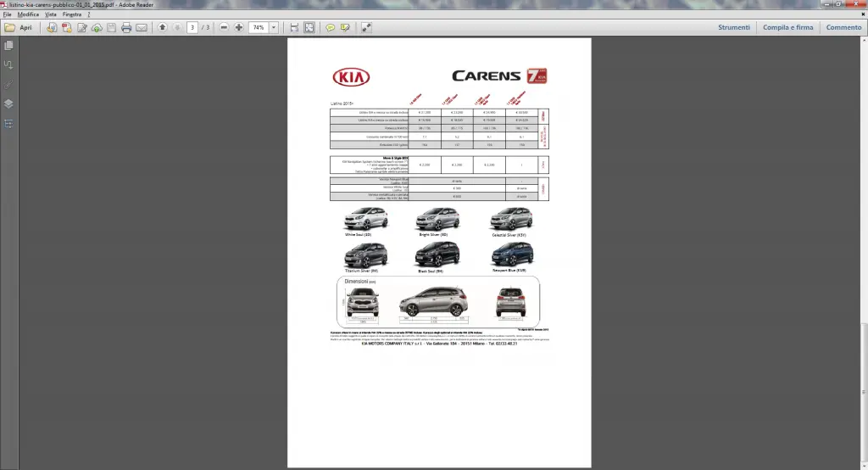868x470 pixels.
Task: Open the Modifica menu
Action: click(x=28, y=14)
